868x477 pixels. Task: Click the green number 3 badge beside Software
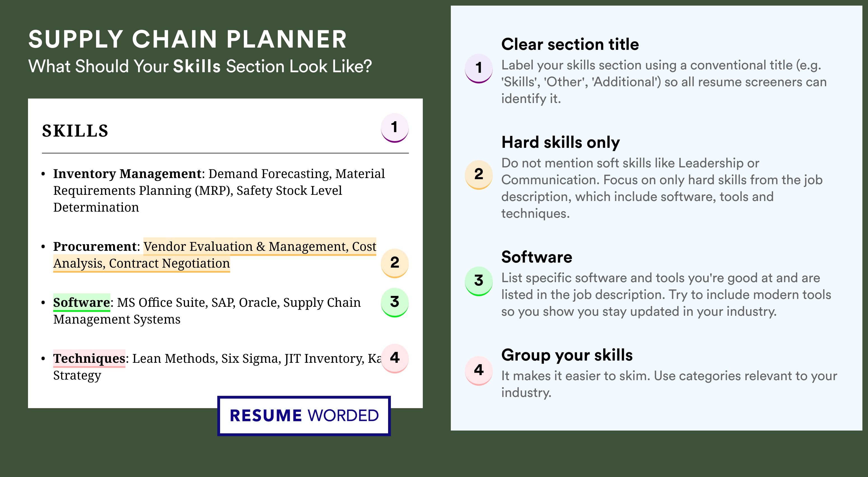(x=395, y=302)
